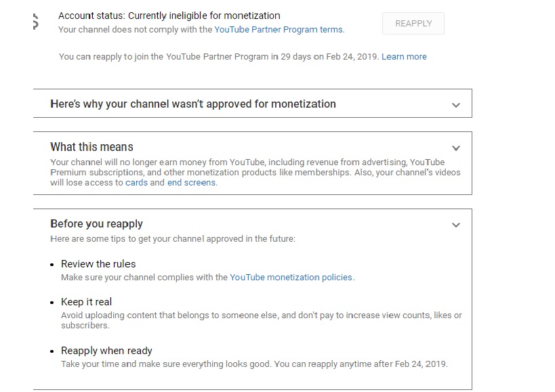Collapse the Before you reapply chevron

[456, 225]
